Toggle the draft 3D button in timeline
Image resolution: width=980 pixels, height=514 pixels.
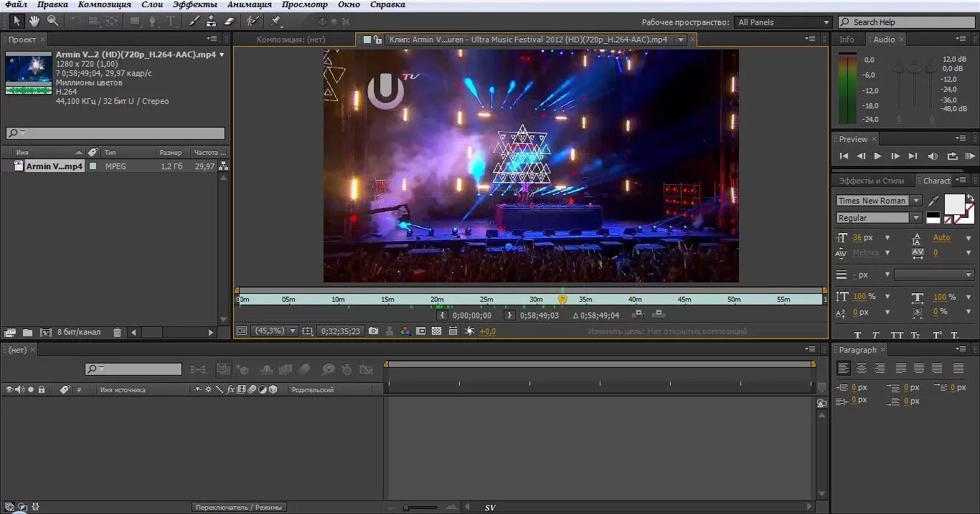pos(242,370)
